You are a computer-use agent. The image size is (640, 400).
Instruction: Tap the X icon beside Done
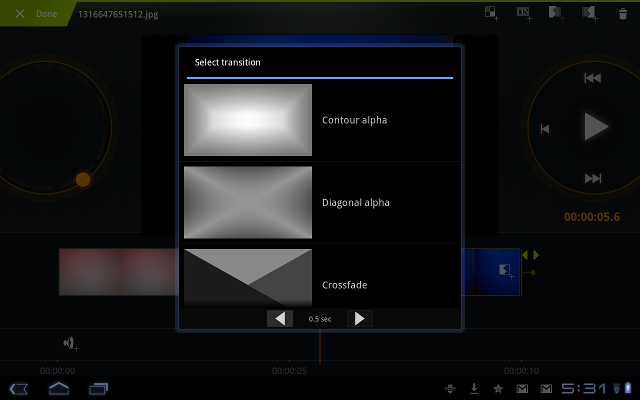(20, 14)
